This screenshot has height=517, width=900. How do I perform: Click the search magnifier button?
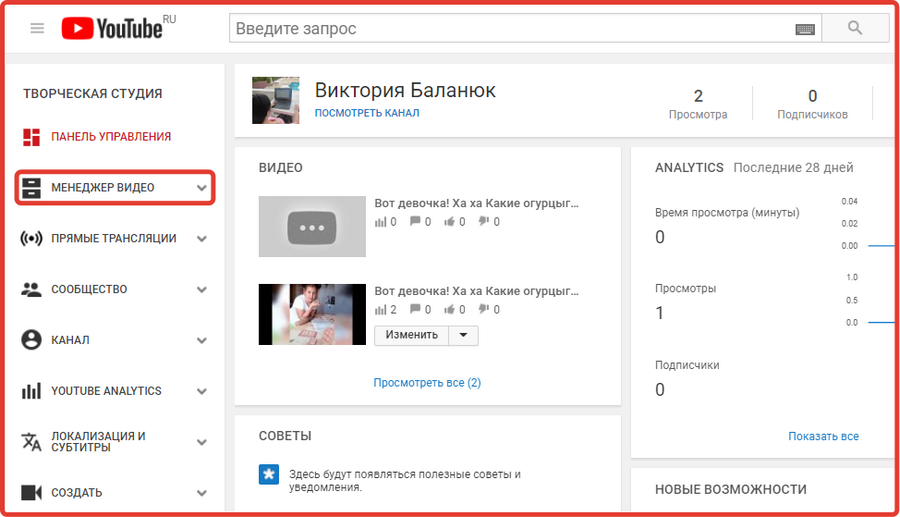(855, 28)
